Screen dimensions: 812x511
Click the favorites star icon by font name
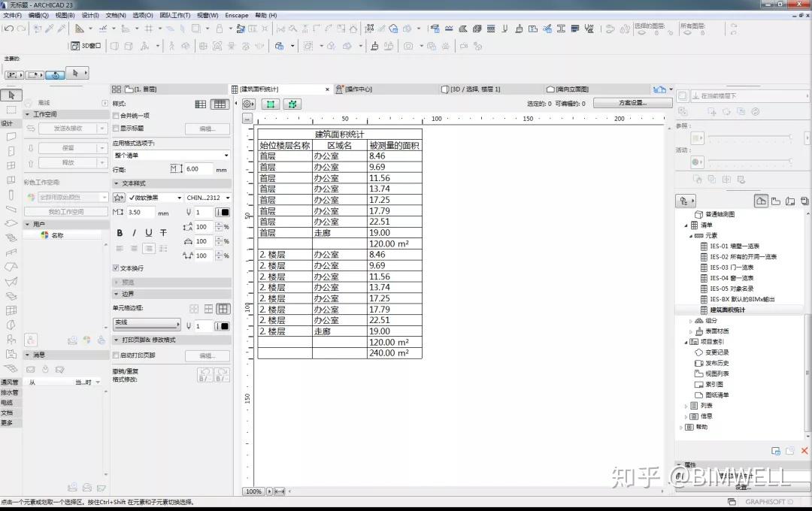click(x=119, y=198)
